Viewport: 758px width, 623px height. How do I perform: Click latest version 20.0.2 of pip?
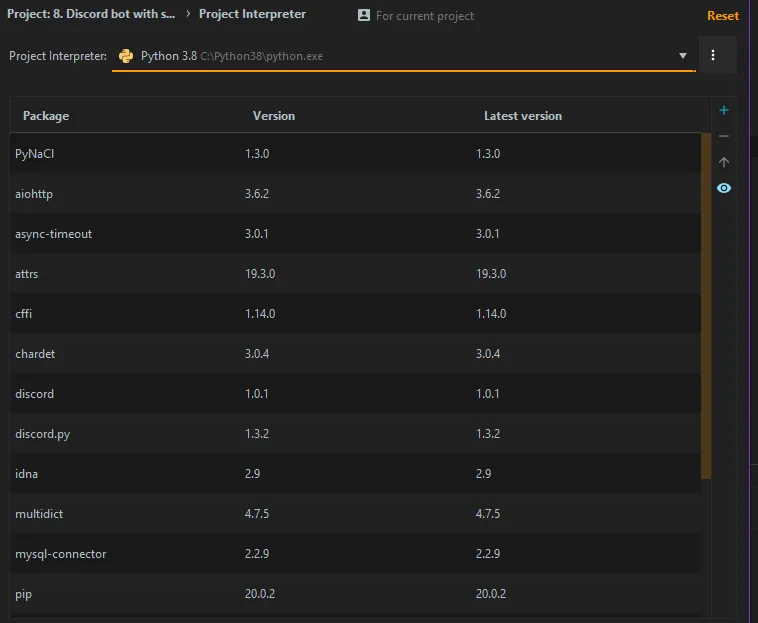491,594
